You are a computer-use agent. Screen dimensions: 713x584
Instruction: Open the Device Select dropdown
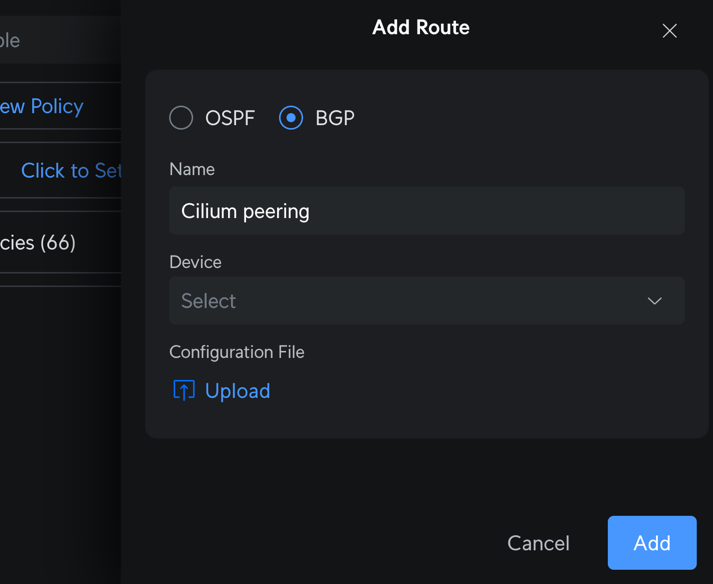[x=426, y=301]
